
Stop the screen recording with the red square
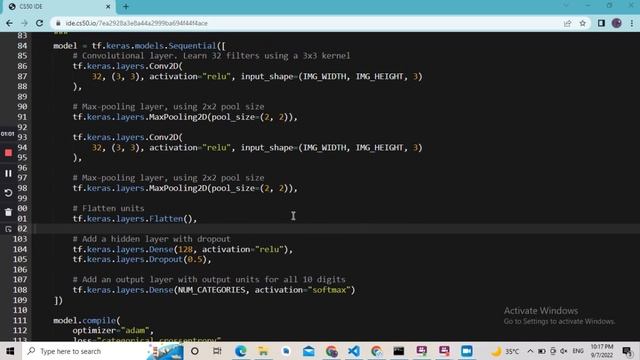pyautogui.click(x=8, y=153)
